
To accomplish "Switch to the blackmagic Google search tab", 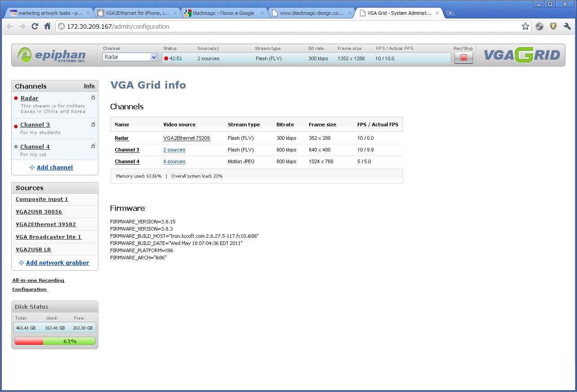I will [x=223, y=13].
